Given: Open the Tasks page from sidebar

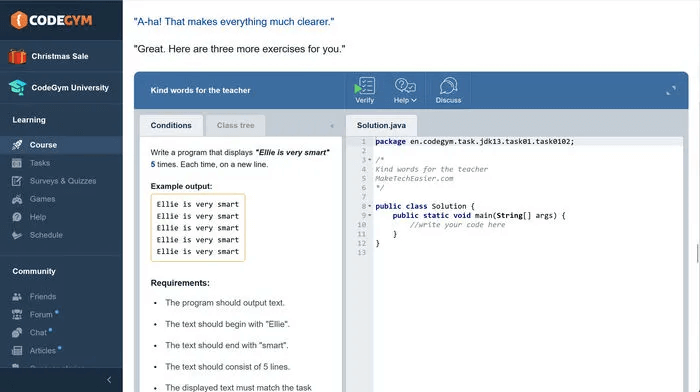Looking at the screenshot, I should pyautogui.click(x=40, y=163).
